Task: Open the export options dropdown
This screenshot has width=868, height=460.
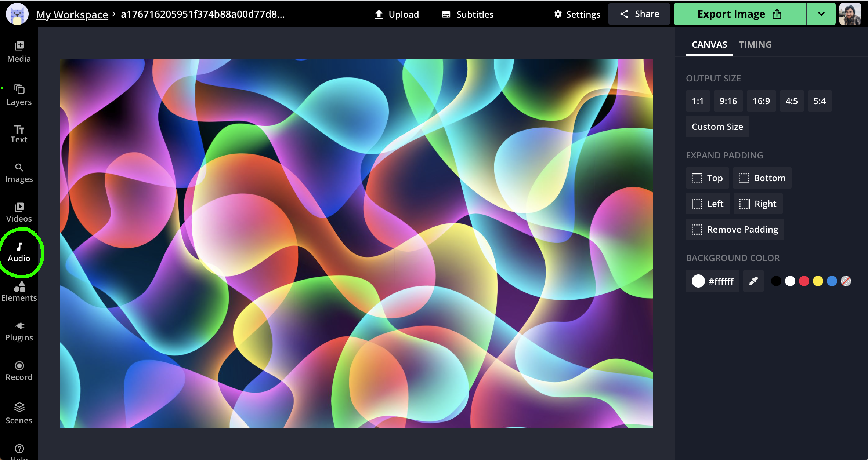Action: (x=821, y=14)
